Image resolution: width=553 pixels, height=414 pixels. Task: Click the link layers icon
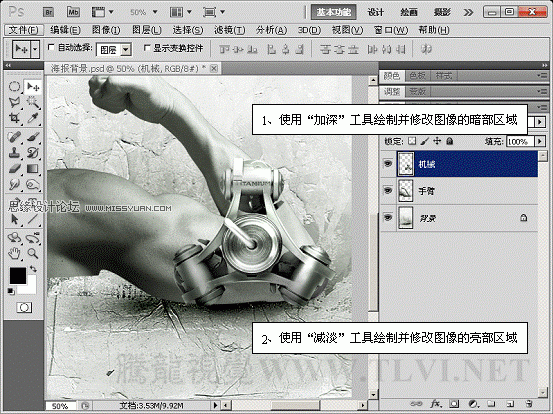[417, 403]
